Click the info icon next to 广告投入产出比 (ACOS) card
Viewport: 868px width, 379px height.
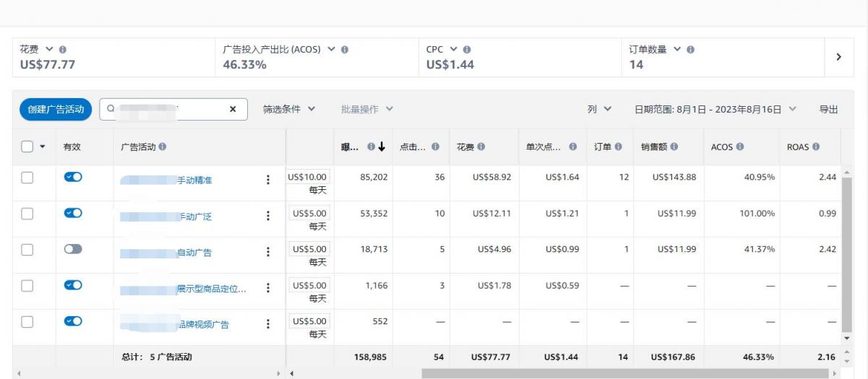(345, 50)
